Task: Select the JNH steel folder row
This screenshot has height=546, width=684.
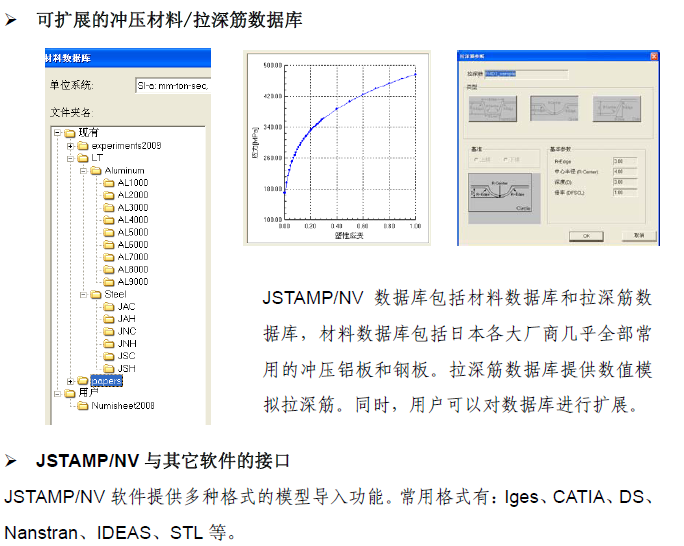Action: click(x=120, y=344)
